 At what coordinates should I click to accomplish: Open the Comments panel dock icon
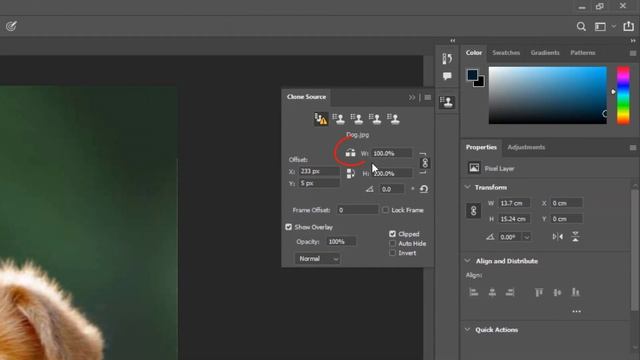coord(447,76)
